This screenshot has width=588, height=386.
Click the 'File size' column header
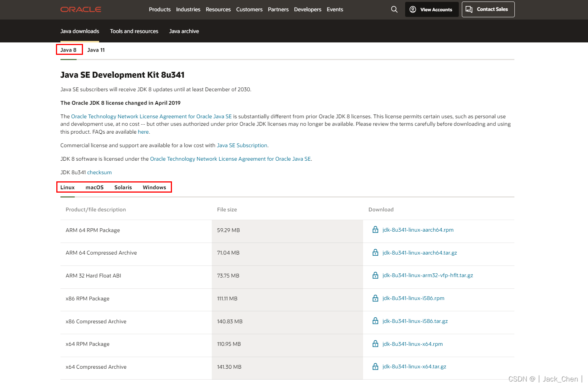click(x=227, y=210)
